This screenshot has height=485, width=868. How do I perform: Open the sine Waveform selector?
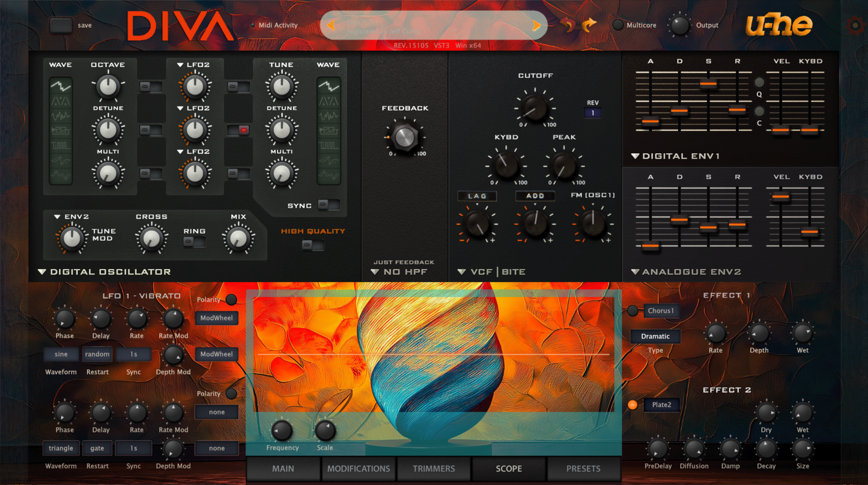(61, 354)
